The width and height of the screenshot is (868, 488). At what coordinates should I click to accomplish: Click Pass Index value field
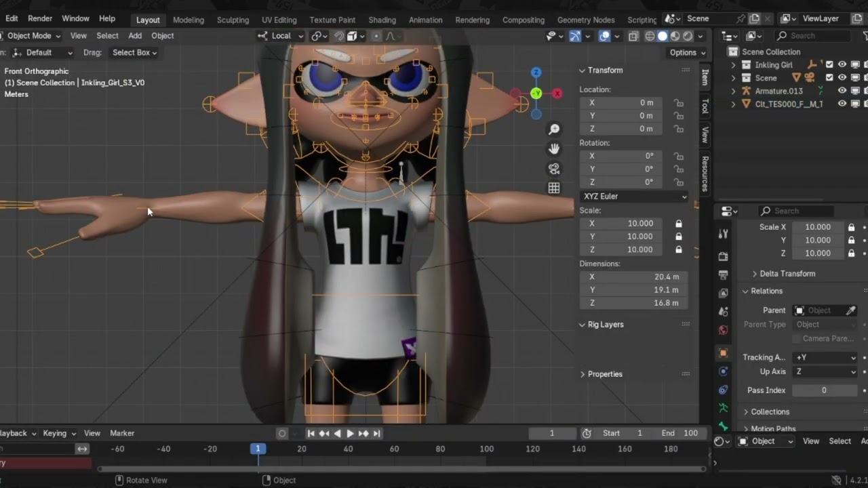825,390
